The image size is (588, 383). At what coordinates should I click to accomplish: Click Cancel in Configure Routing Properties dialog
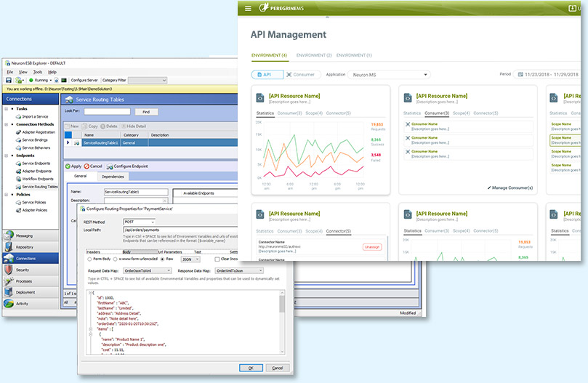coord(277,368)
